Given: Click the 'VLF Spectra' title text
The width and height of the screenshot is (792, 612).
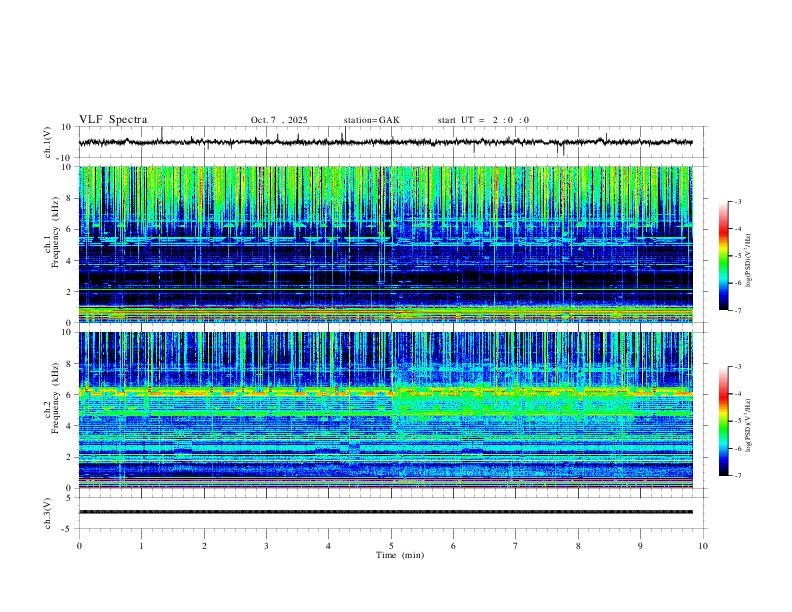Looking at the screenshot, I should [113, 120].
